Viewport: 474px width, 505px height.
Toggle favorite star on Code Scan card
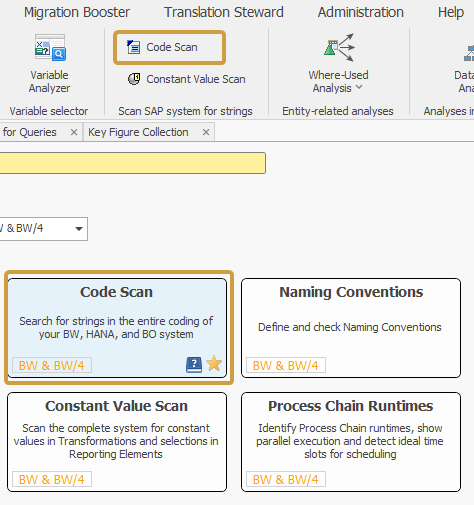tap(214, 363)
